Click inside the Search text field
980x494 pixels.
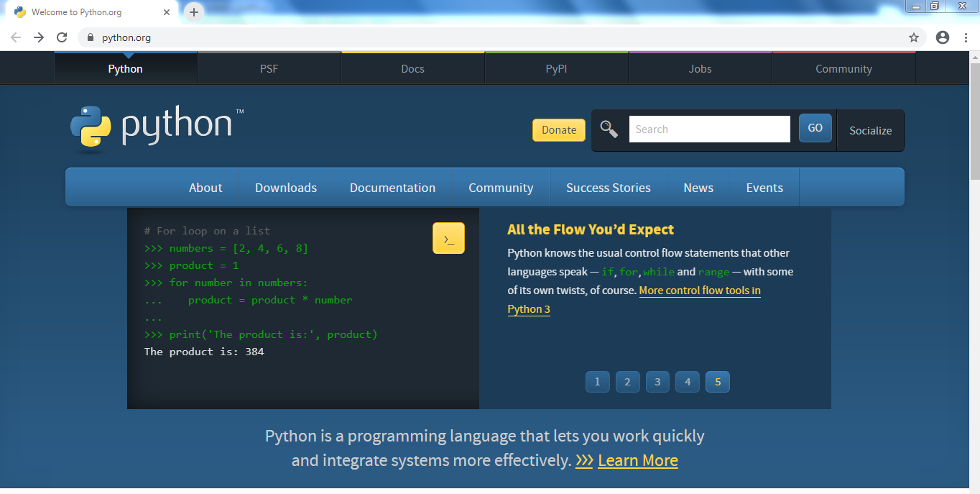[710, 129]
